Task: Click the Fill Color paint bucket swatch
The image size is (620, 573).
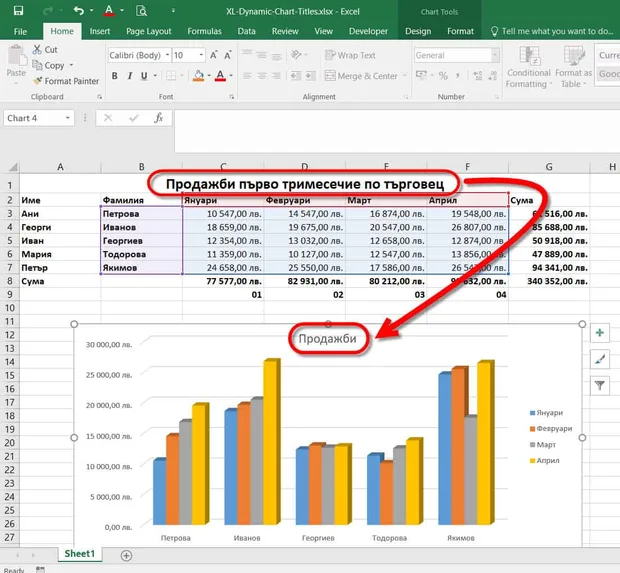Action: coord(198,76)
